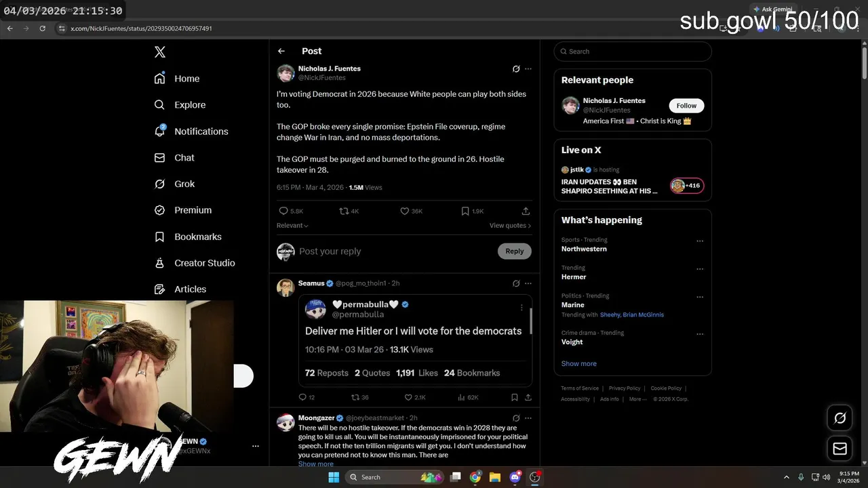The height and width of the screenshot is (488, 868).
Task: Open options for Hermer trend
Action: pyautogui.click(x=700, y=269)
